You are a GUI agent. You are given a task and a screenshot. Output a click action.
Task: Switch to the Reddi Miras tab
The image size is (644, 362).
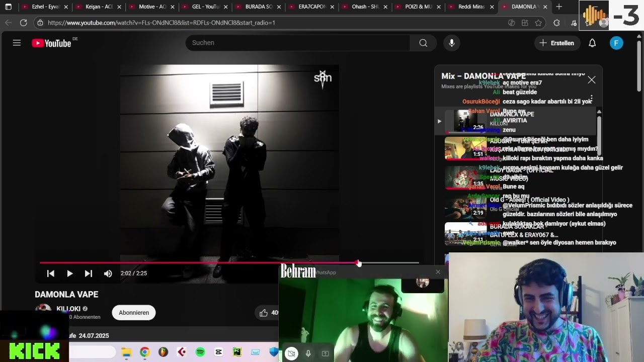coord(471,7)
